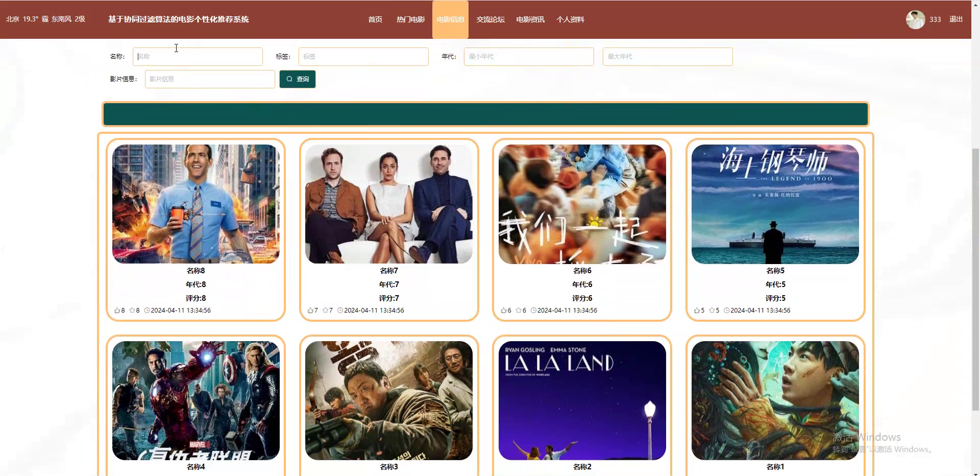Click the star icon on 名称7 card
980x476 pixels.
click(326, 311)
